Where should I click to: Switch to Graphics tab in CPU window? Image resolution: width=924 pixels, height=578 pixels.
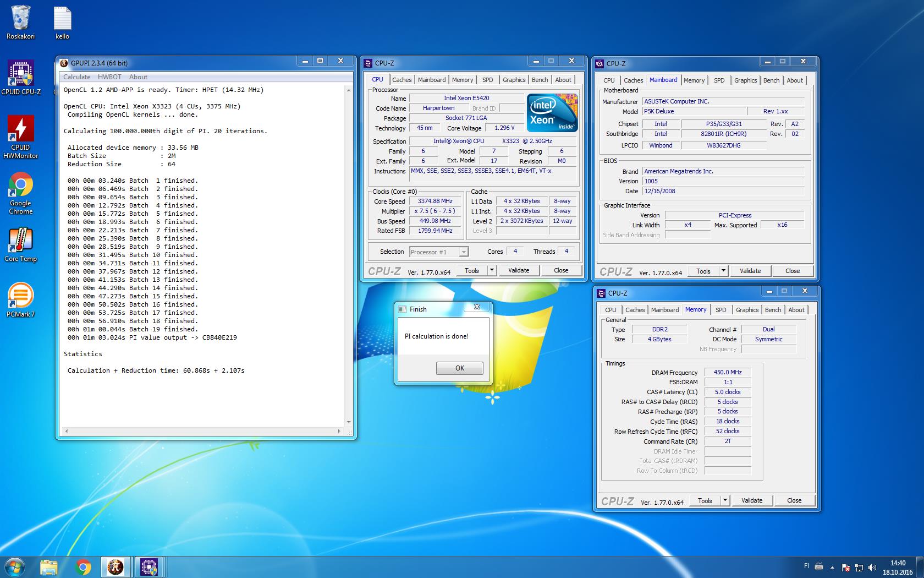pos(514,80)
